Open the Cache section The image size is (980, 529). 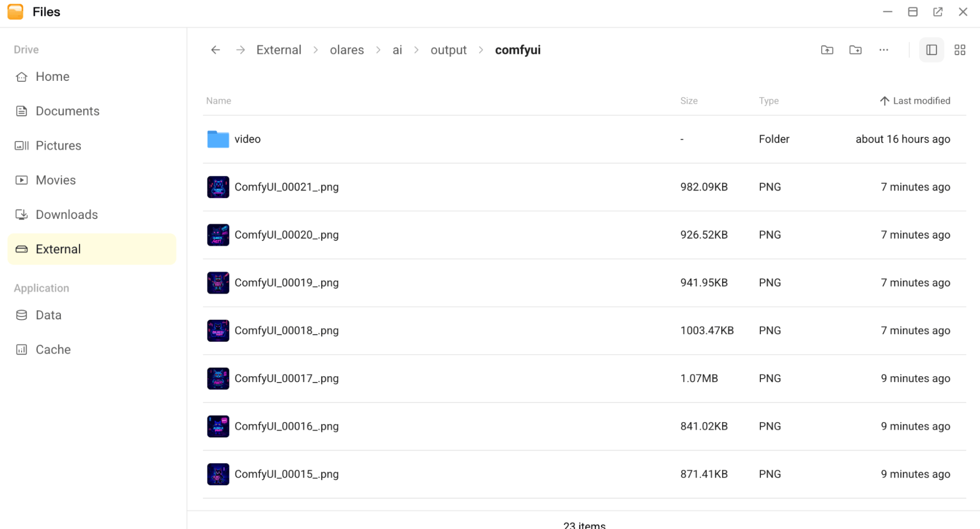click(52, 349)
